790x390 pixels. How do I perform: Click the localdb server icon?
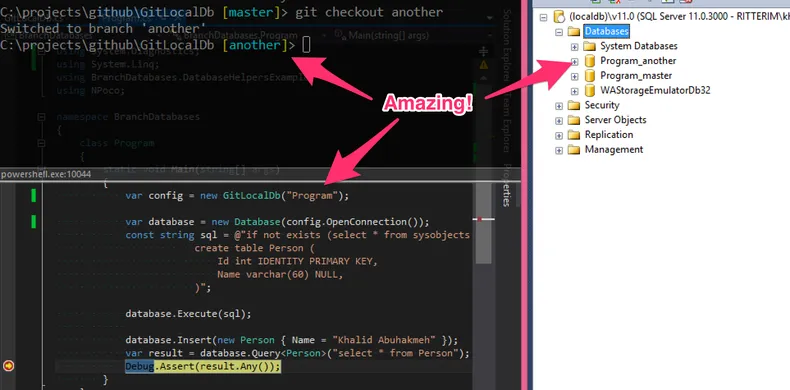click(x=559, y=17)
